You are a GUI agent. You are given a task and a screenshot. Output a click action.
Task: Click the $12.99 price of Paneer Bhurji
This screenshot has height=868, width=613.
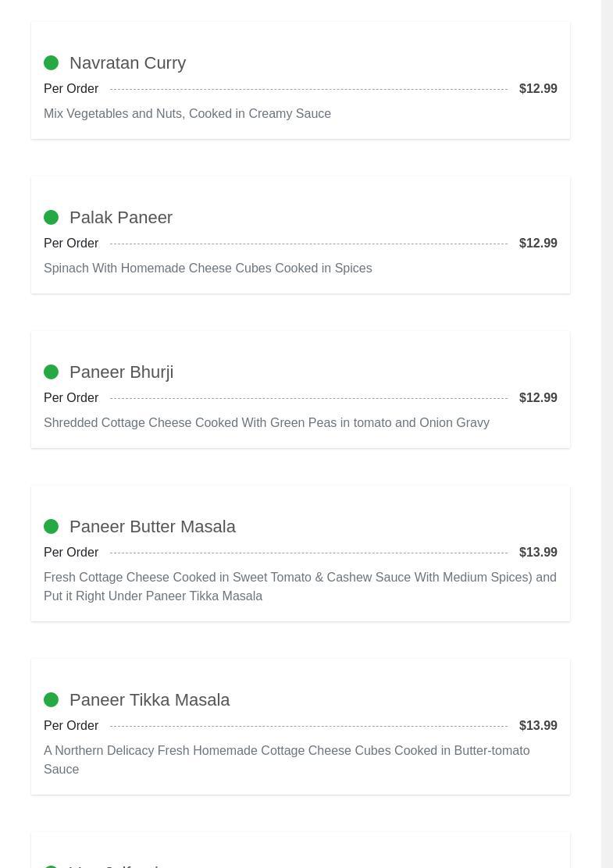(x=538, y=398)
